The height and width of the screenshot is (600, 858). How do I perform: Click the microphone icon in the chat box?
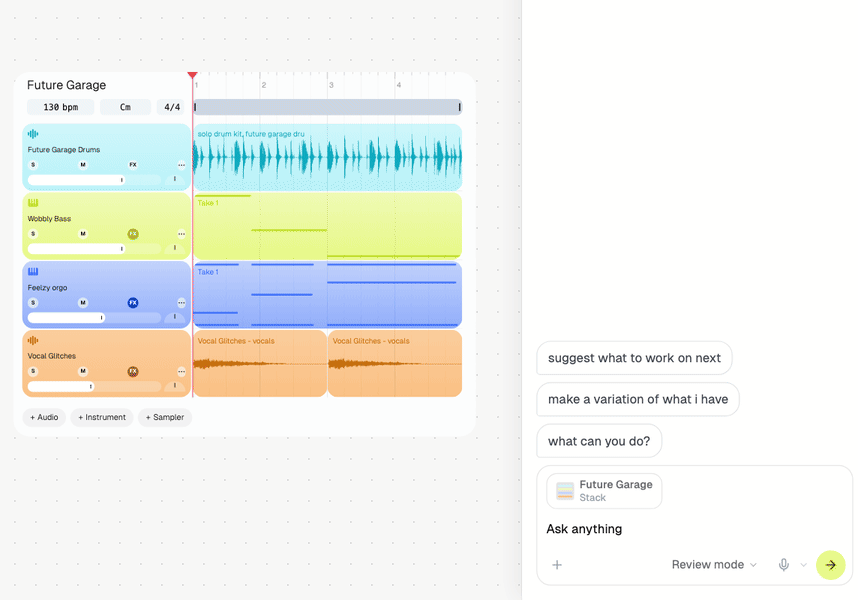point(784,564)
